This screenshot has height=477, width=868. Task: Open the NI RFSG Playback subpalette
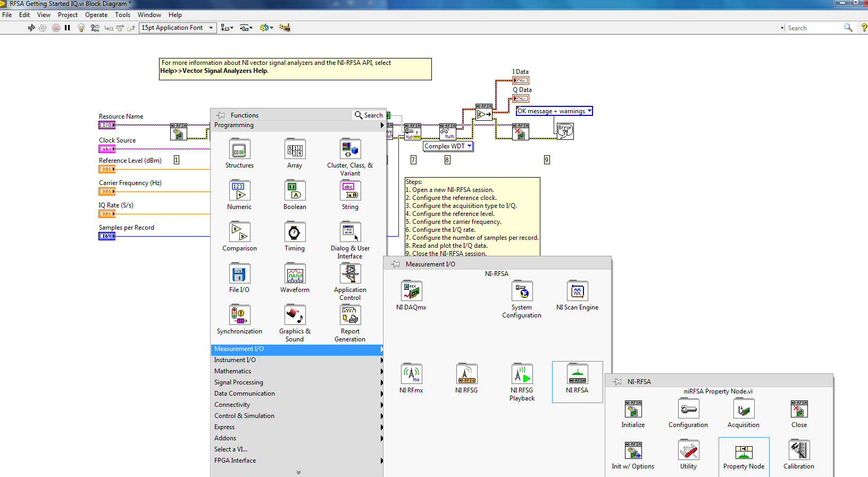tap(522, 382)
